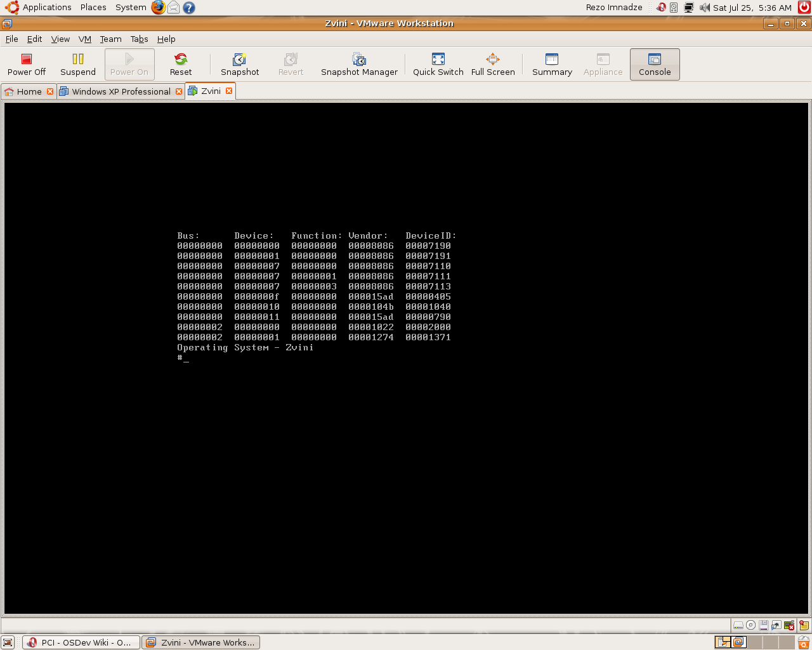The height and width of the screenshot is (650, 812).
Task: Switch to the first workspace in pager
Action: tap(723, 642)
